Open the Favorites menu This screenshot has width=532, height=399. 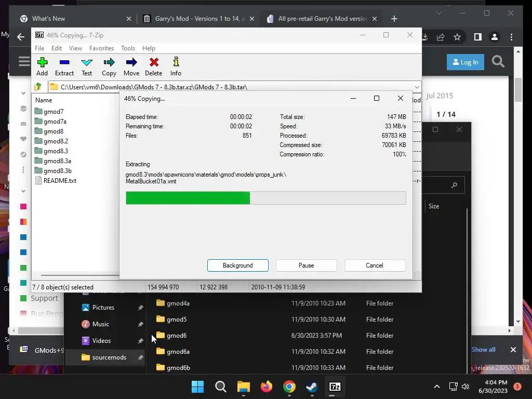click(x=101, y=48)
